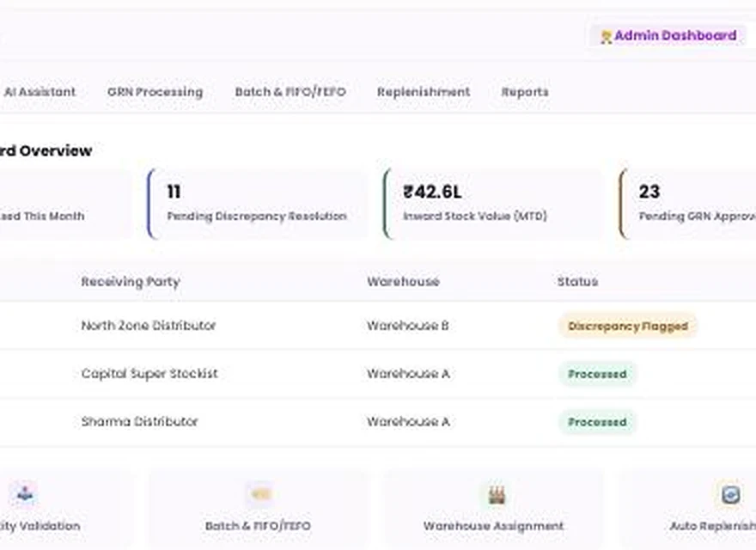Click the Warehouse Assignment feature icon
This screenshot has width=756, height=550.
[x=496, y=494]
